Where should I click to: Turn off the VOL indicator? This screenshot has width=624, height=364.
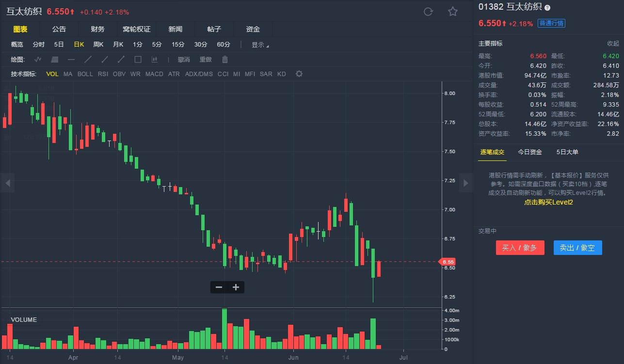point(52,74)
